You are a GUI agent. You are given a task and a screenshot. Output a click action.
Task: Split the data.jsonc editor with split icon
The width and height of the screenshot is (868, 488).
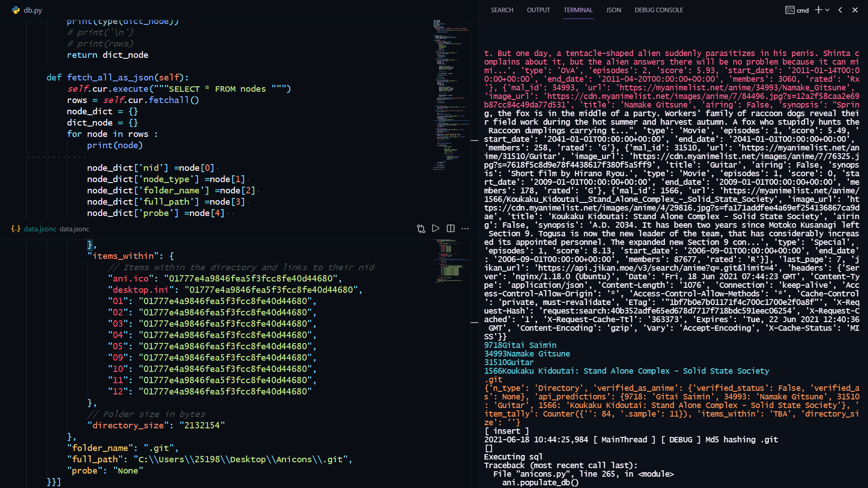click(451, 229)
